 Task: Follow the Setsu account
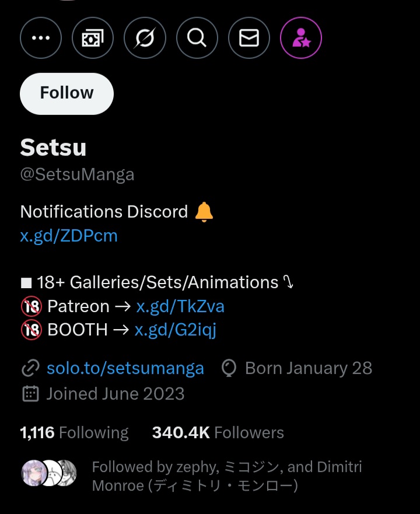coord(67,94)
